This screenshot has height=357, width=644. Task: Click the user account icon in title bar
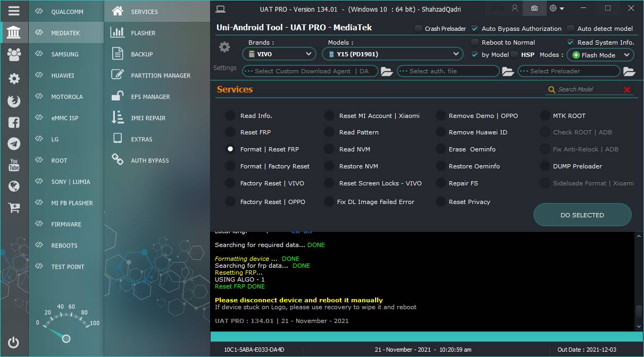pyautogui.click(x=514, y=8)
